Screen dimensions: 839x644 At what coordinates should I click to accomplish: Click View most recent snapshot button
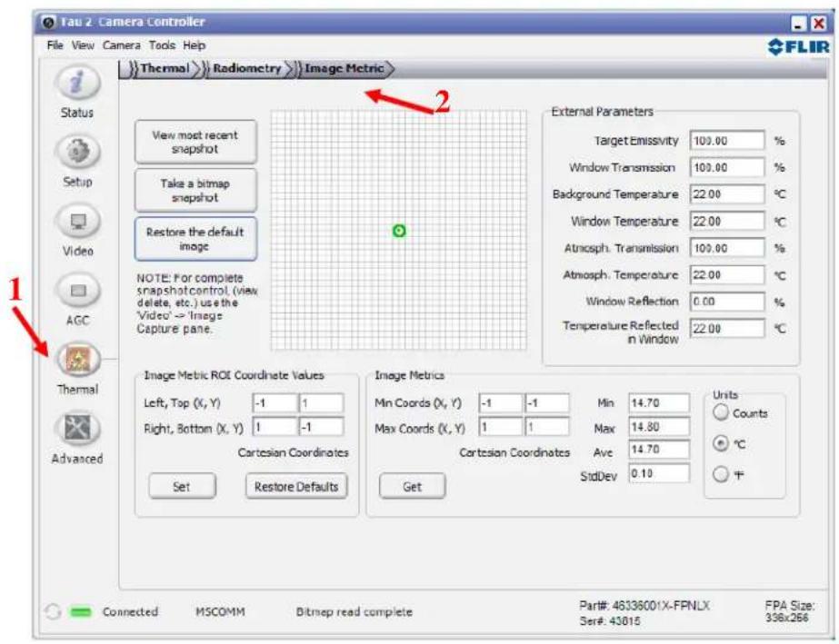pyautogui.click(x=195, y=142)
